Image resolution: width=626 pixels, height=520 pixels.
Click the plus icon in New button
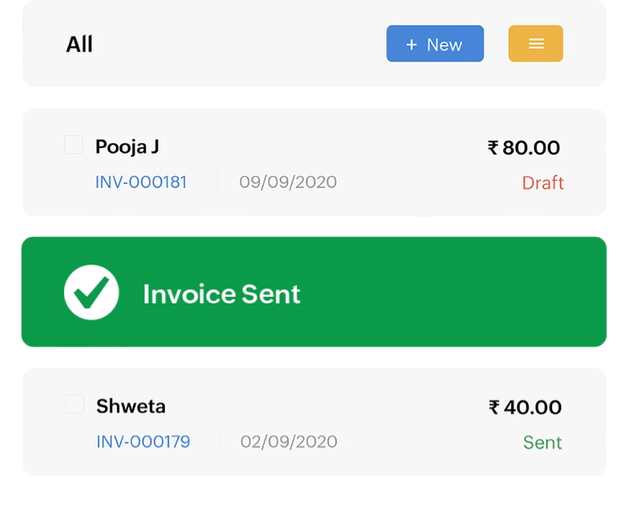tap(411, 44)
